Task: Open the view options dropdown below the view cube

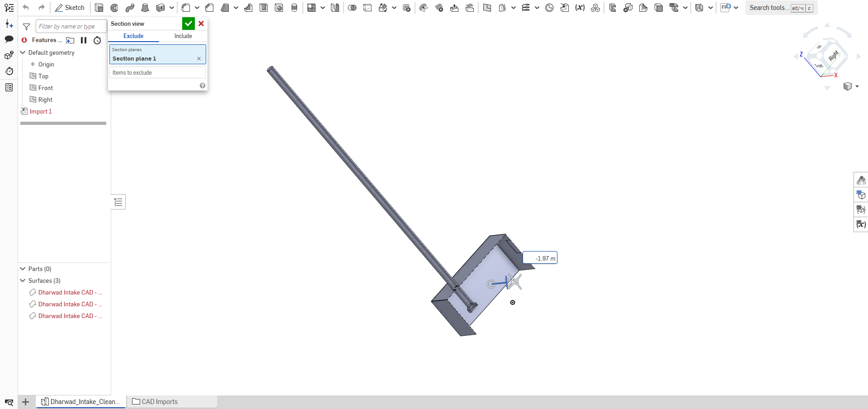Action: pyautogui.click(x=856, y=86)
